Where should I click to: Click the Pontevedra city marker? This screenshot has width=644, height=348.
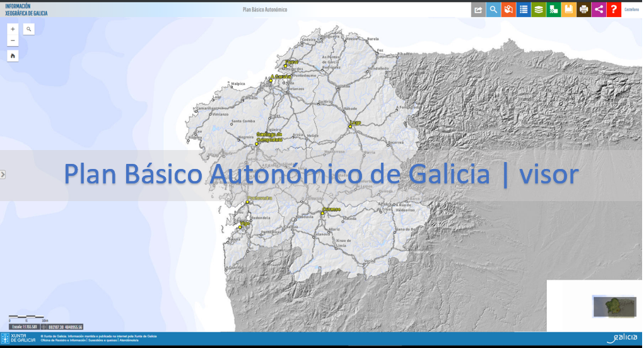(247, 202)
